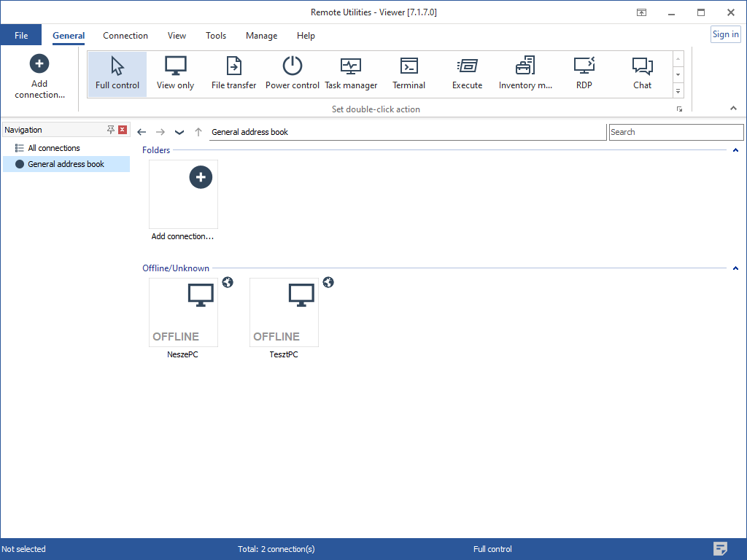Viewport: 747px width, 560px height.
Task: Select the View only mode
Action: coord(175,74)
